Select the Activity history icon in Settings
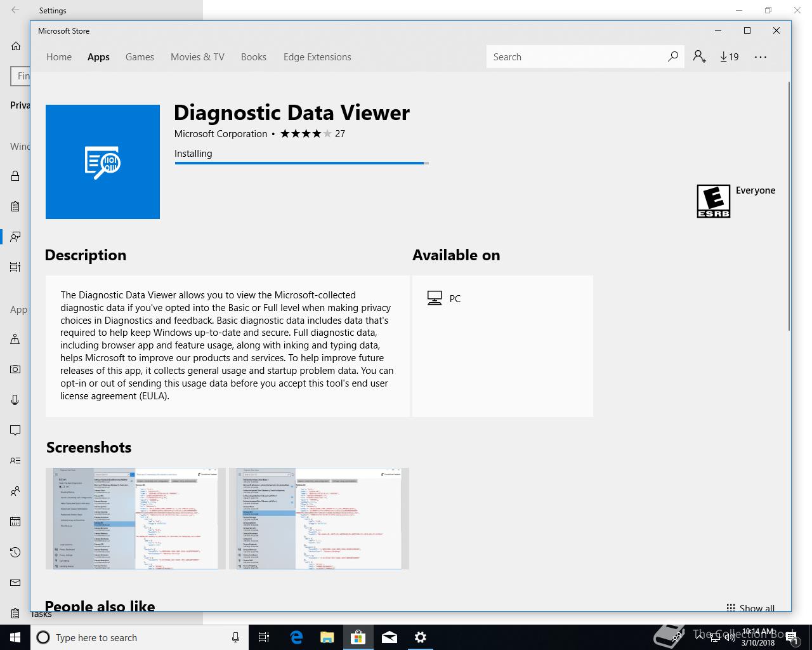812x650 pixels. tap(15, 267)
